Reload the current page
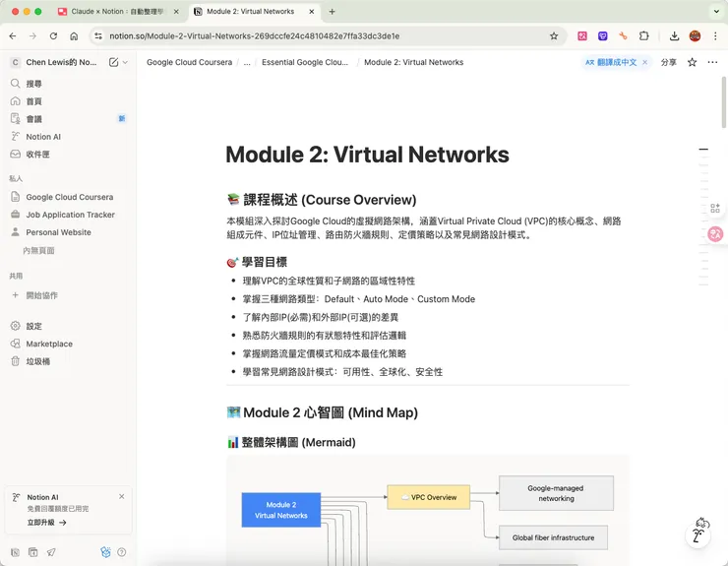Screen dimensions: 728x566 pyautogui.click(x=53, y=36)
